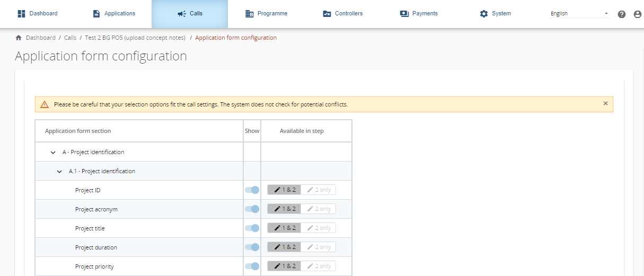Select '1 & 2' for Project priority

[x=285, y=266]
